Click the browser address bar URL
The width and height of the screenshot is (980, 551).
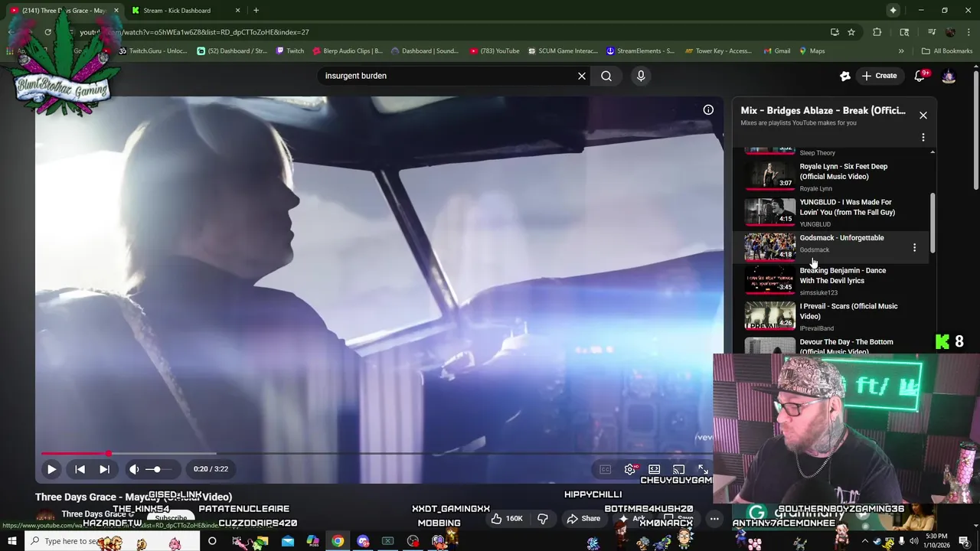(x=194, y=32)
